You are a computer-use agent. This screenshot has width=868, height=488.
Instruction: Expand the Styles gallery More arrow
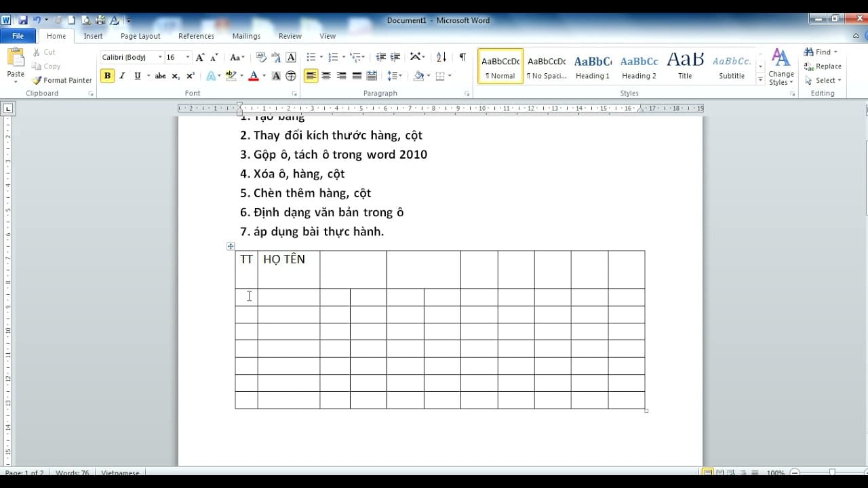point(760,81)
